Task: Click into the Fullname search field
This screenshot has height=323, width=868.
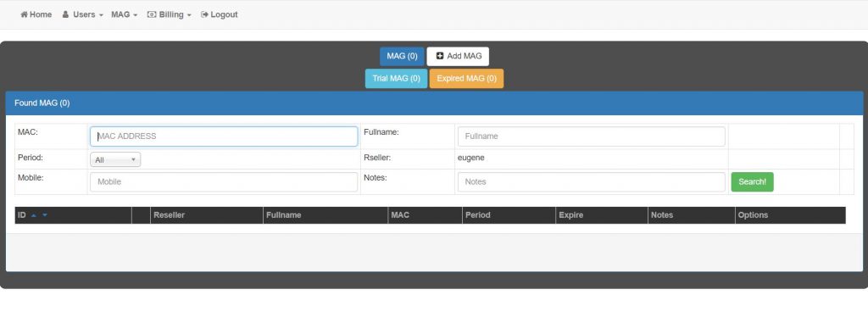Action: tap(591, 136)
